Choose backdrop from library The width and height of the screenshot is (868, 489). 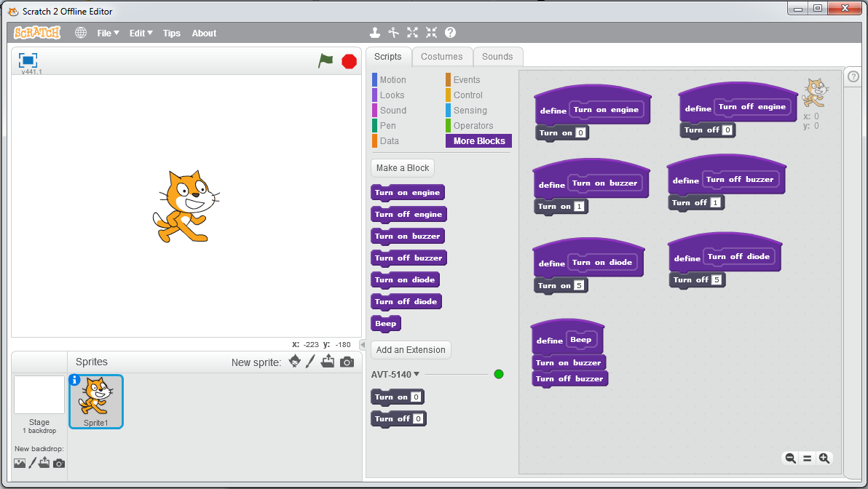(20, 463)
